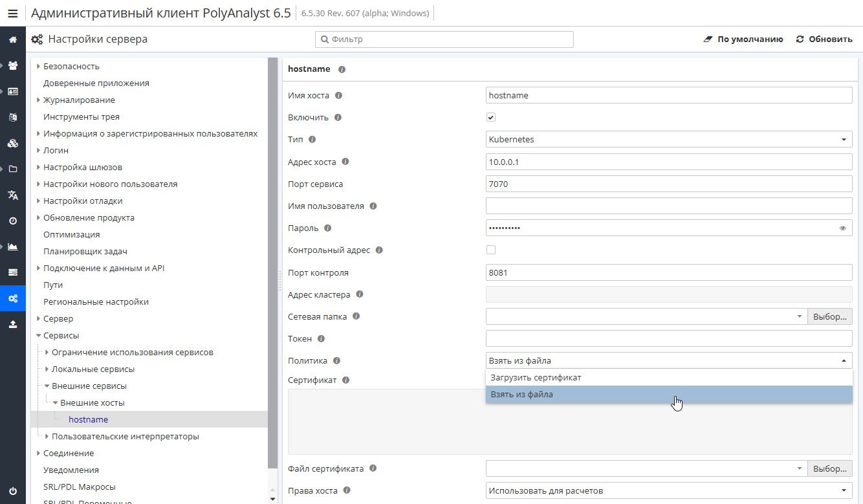Expand the Безопасность tree node
This screenshot has height=504, width=863.
pos(38,66)
